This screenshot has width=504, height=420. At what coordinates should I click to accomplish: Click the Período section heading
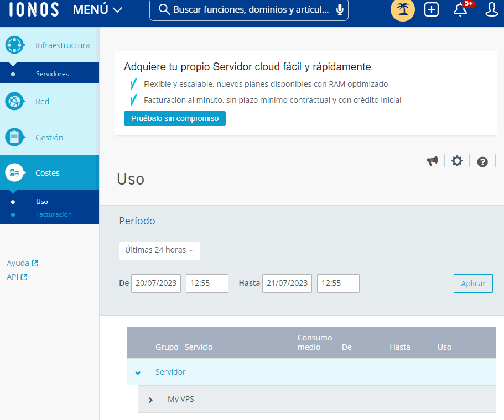[137, 221]
